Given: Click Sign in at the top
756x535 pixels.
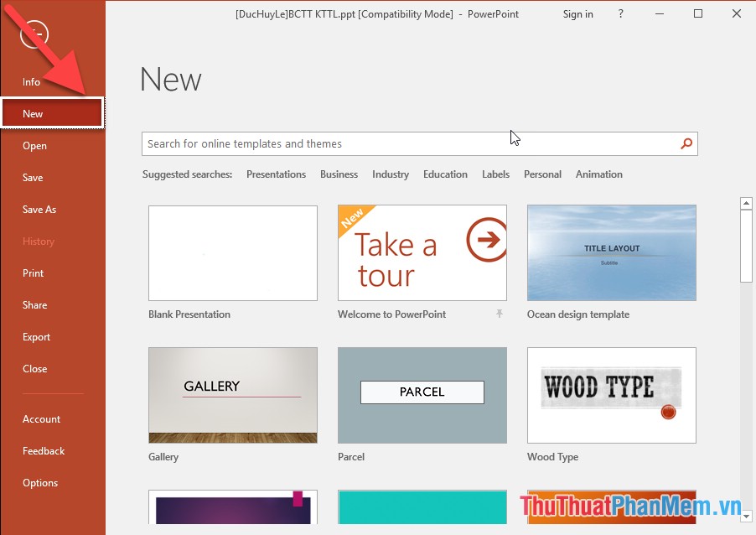Looking at the screenshot, I should pyautogui.click(x=577, y=14).
